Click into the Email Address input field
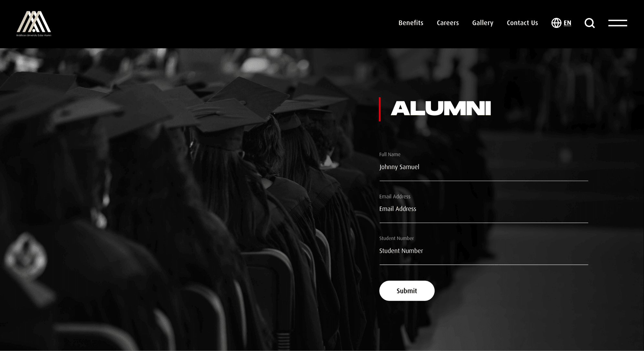 tap(484, 209)
